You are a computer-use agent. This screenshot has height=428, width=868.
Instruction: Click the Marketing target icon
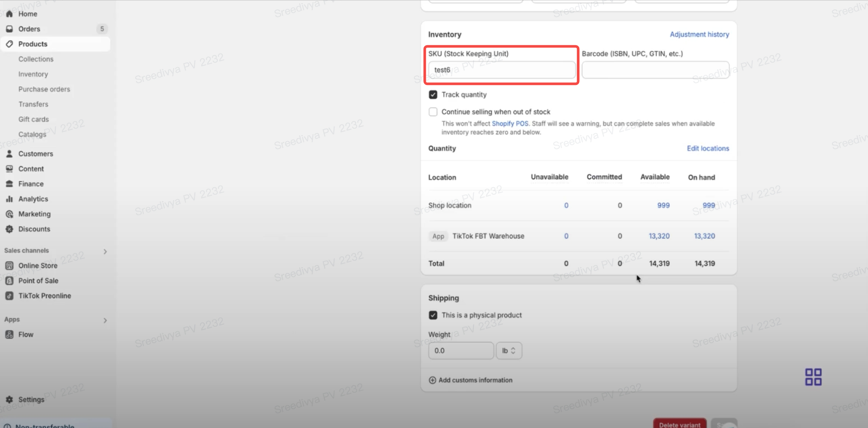(x=9, y=214)
